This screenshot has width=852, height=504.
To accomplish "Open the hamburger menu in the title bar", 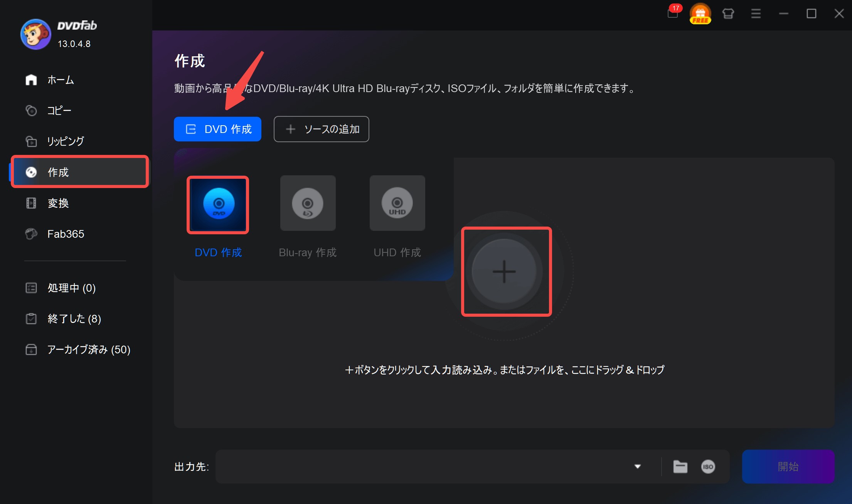I will click(x=756, y=14).
